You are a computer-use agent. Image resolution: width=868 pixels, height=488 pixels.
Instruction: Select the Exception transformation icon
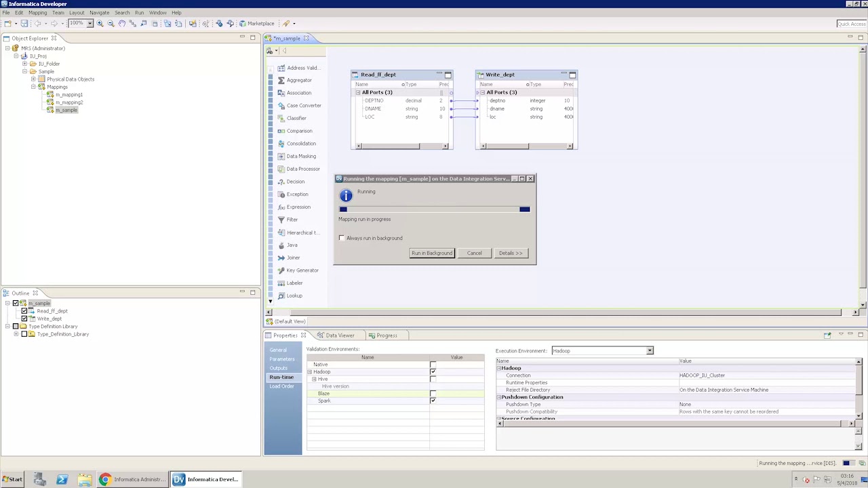tap(281, 194)
